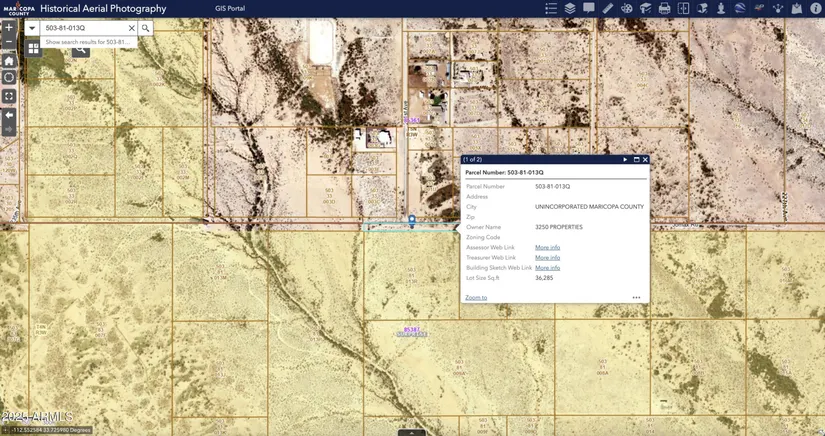Click the parcel search input field
This screenshot has height=436, width=825.
click(84, 28)
